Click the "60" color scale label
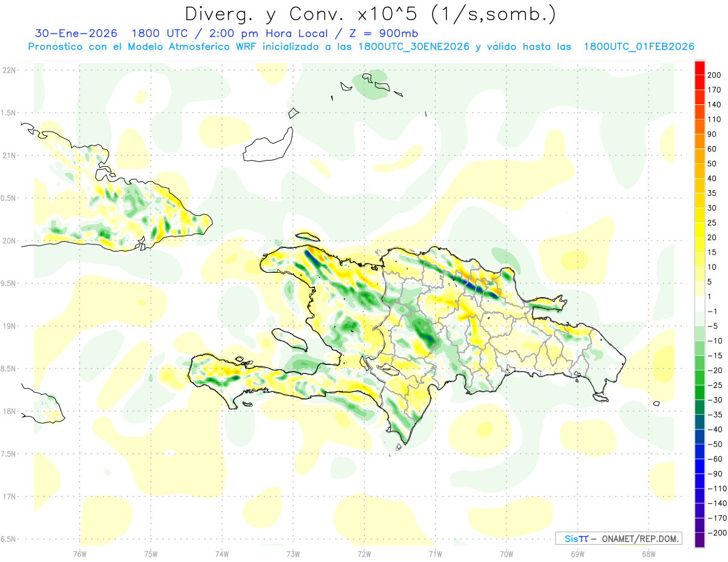Image resolution: width=728 pixels, height=562 pixels. point(712,149)
